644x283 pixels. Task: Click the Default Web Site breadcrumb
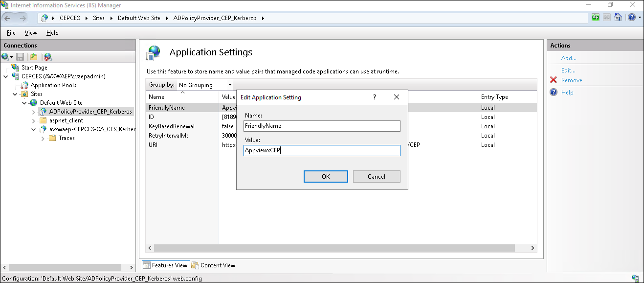139,18
